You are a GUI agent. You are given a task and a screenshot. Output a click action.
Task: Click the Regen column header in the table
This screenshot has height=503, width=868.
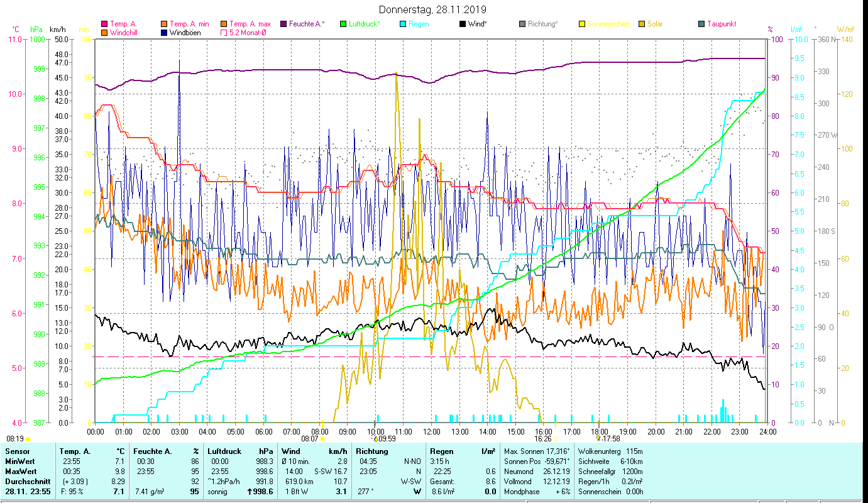441,451
